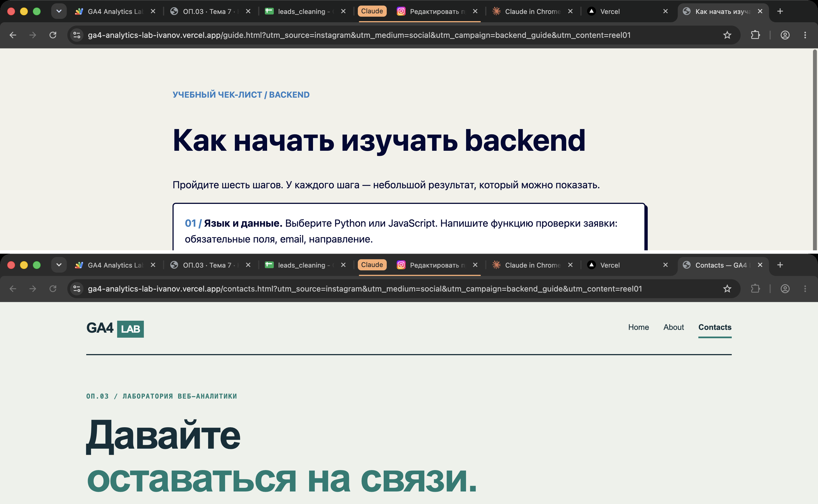Click the address bar URL of contacts.html
This screenshot has height=504, width=818.
click(365, 289)
